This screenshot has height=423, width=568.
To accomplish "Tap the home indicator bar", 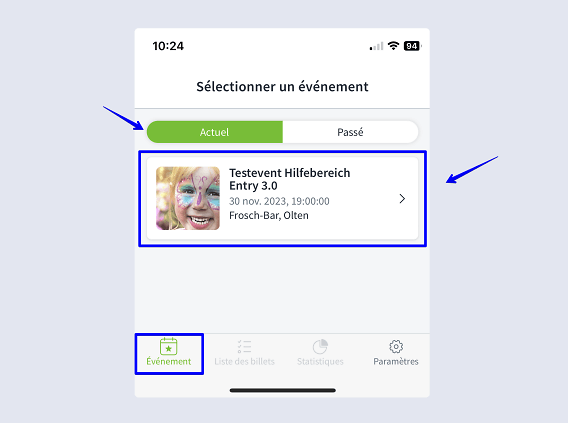I will 283,390.
